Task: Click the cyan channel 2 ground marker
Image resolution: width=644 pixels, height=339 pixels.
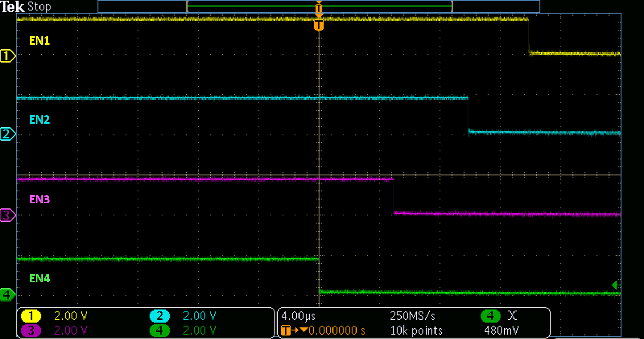Action: 7,134
